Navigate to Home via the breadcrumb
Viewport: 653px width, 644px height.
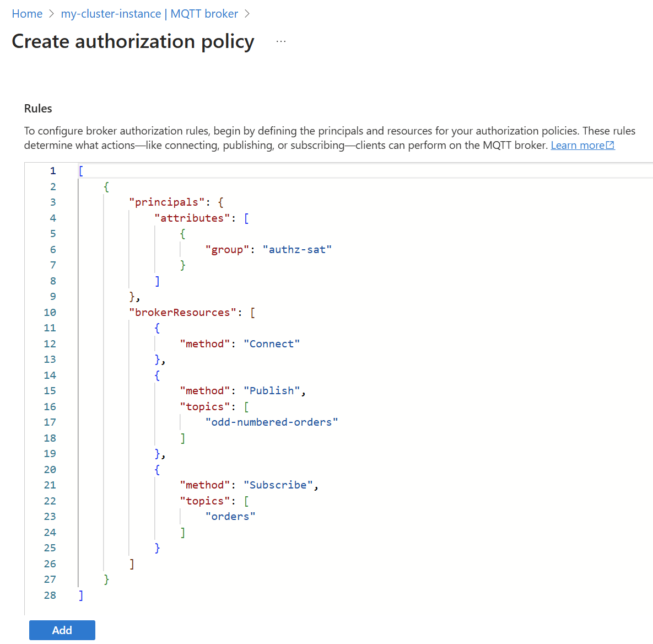pos(27,13)
